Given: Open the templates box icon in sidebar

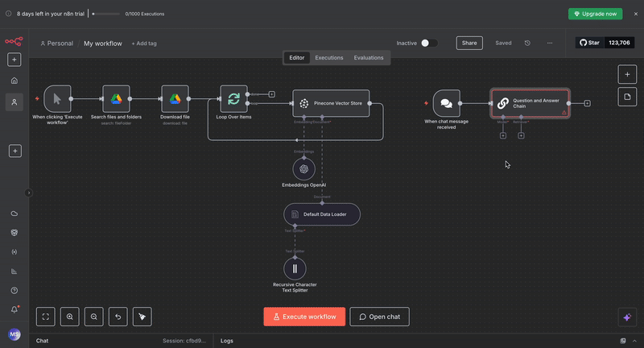Looking at the screenshot, I should (14, 233).
